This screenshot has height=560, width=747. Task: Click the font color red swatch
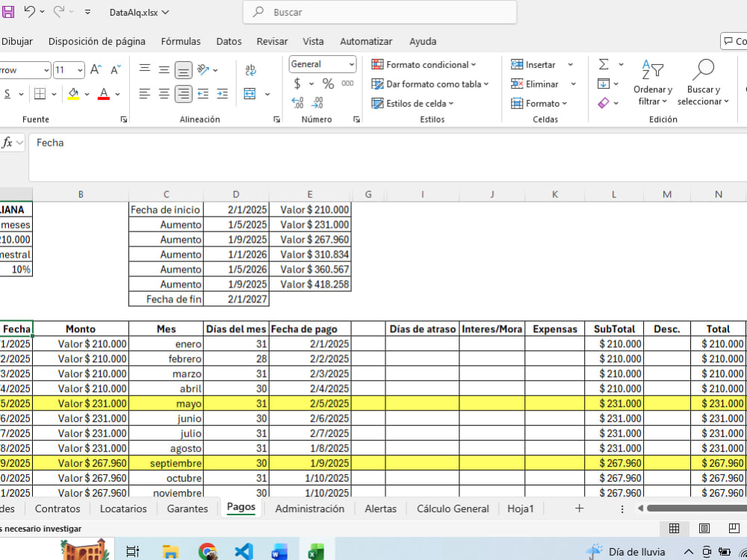pyautogui.click(x=103, y=94)
